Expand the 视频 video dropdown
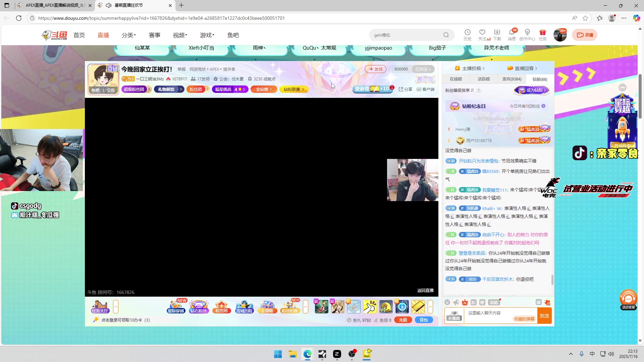The height and width of the screenshot is (362, 644). pyautogui.click(x=180, y=35)
